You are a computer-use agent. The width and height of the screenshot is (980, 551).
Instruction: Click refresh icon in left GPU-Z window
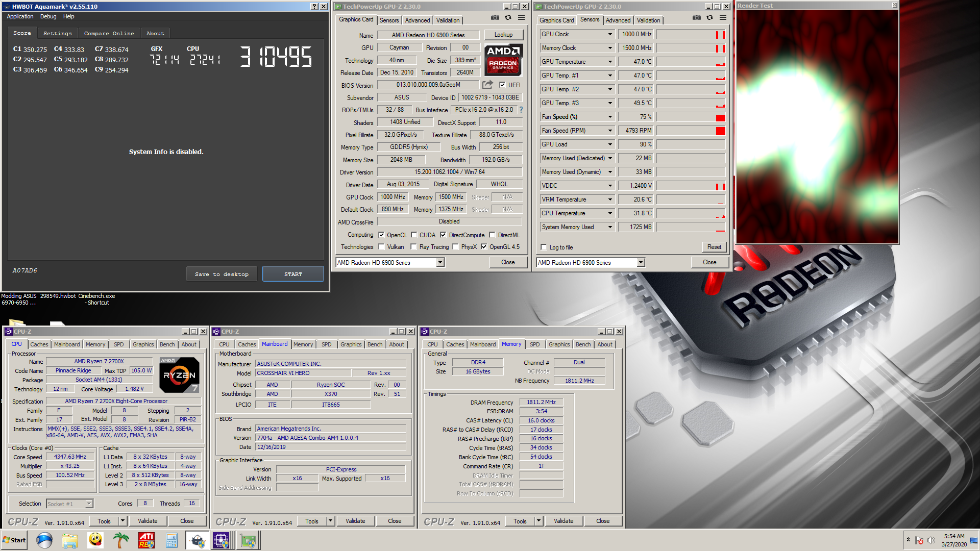tap(508, 18)
